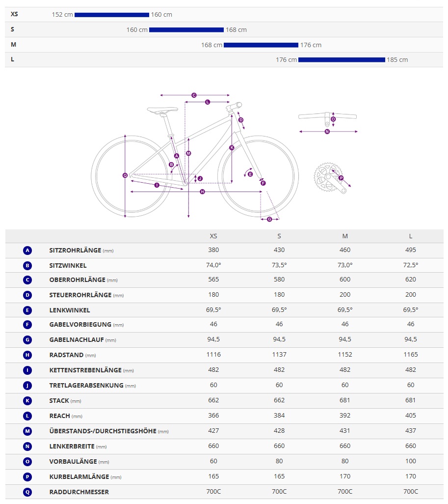Select the H badge next to Radstand
This screenshot has height=504, width=448.
27,355
